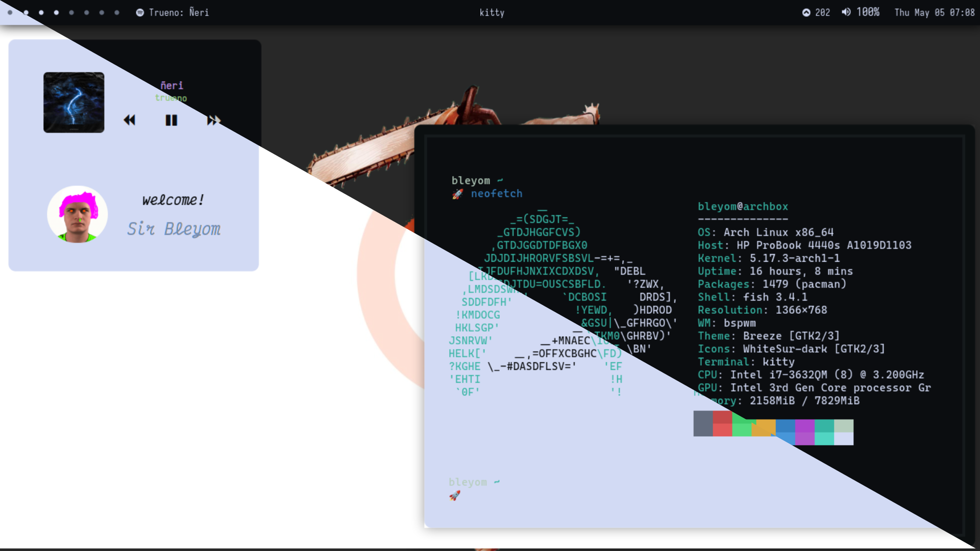The height and width of the screenshot is (551, 980).
Task: Click the pink-haired profile avatar
Action: click(78, 214)
